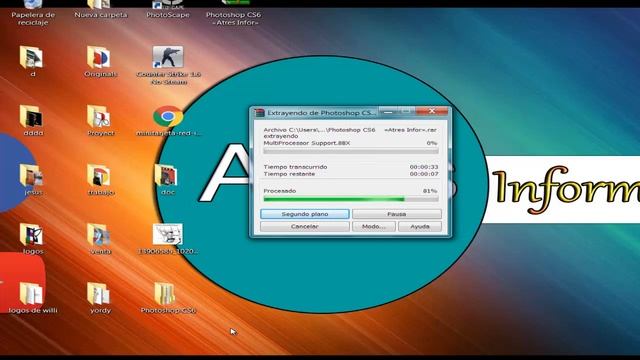Click the Extrayendo de Photoshop CS title bar
The image size is (640, 360).
click(321, 113)
